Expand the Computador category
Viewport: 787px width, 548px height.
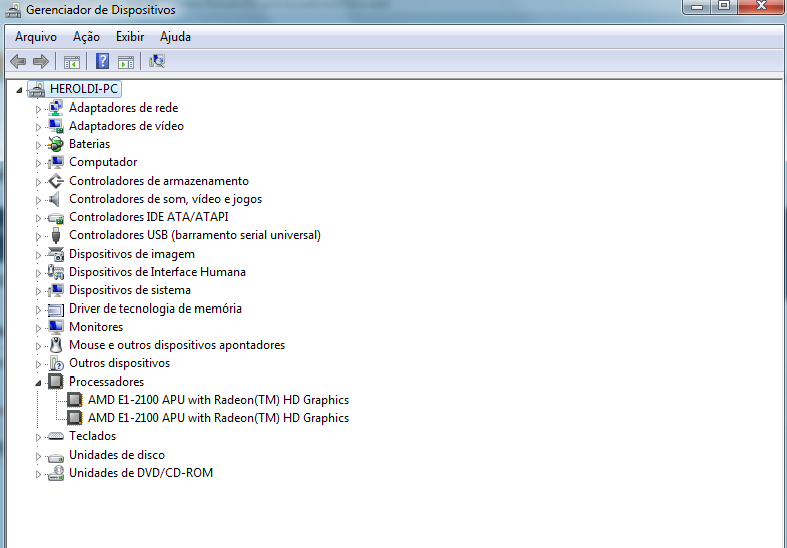(x=38, y=164)
